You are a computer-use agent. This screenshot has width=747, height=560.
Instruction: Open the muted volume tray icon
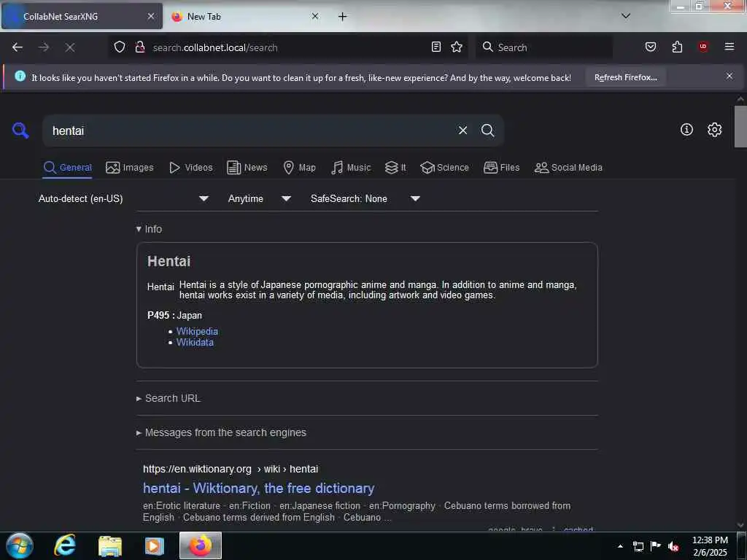pos(673,547)
